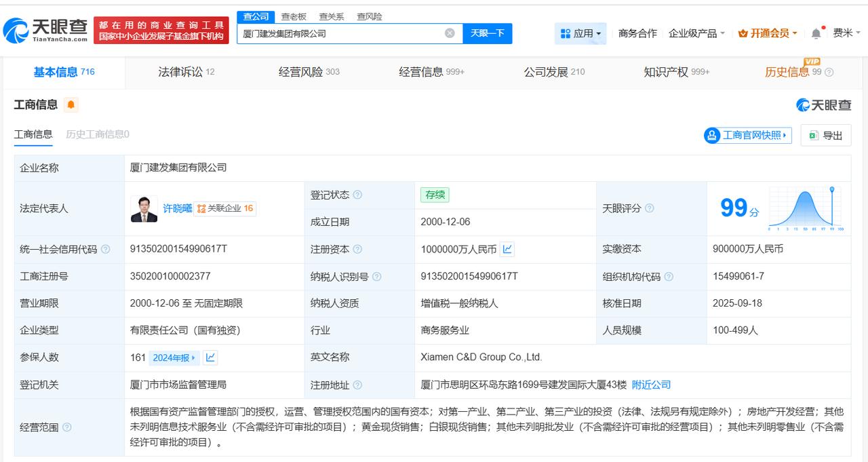Click the 登记机关 value 厦门市市场监督管理局
This screenshot has height=462, width=868.
(x=178, y=385)
